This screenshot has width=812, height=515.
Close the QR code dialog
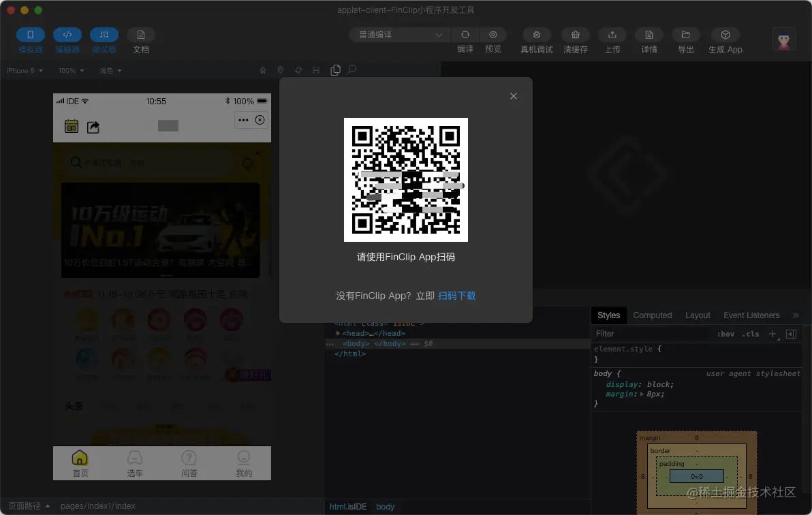514,96
